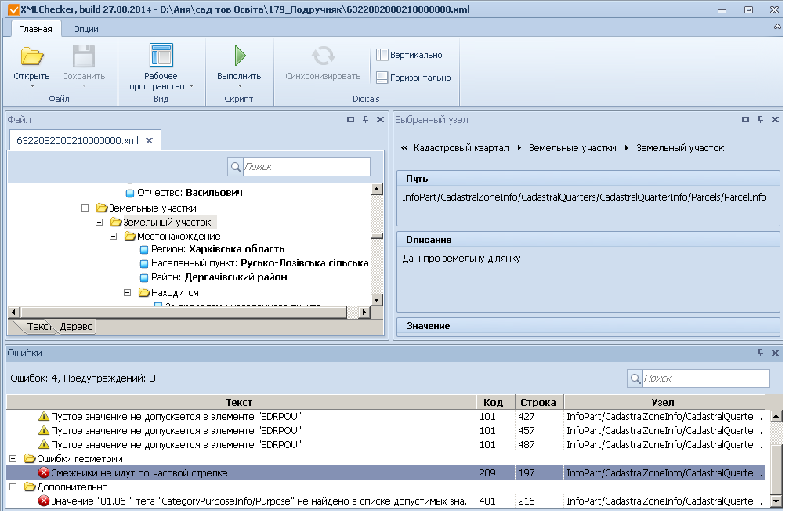Click the Файл panel search field

306,167
